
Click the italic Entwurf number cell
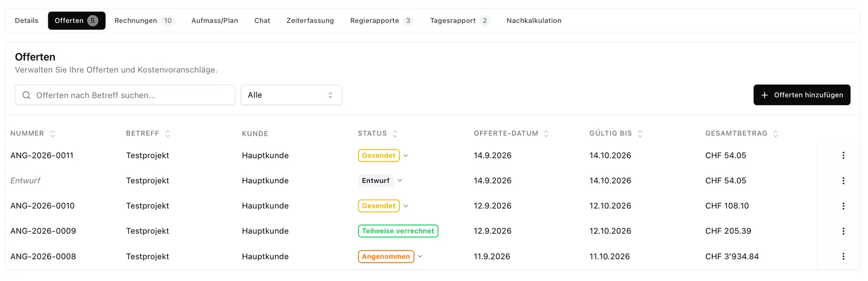click(x=25, y=181)
